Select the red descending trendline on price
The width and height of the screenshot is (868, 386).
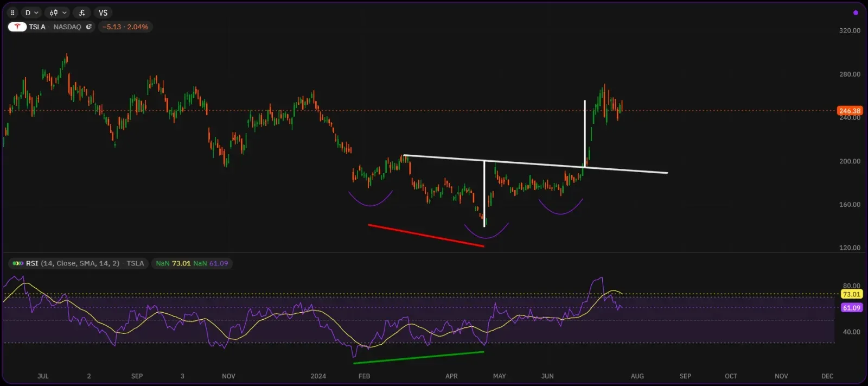pos(426,236)
